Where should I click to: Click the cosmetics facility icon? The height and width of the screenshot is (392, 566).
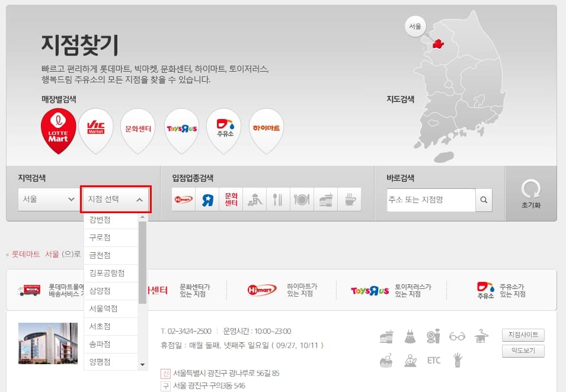coord(433,336)
